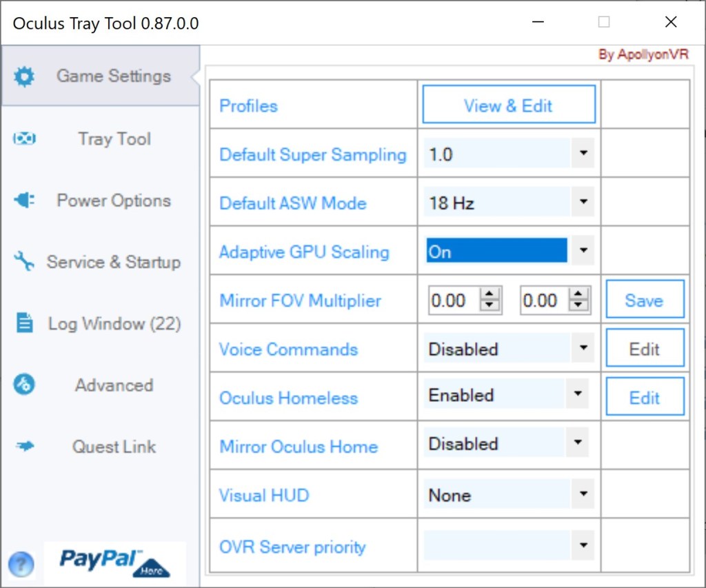Click the Power Options plug icon
This screenshot has width=706, height=588.
coord(24,201)
